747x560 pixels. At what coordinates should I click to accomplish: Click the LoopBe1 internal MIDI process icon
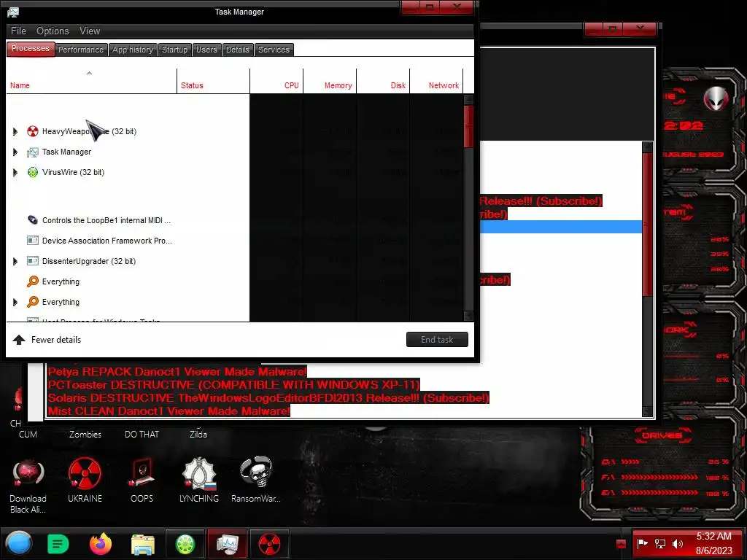click(32, 220)
